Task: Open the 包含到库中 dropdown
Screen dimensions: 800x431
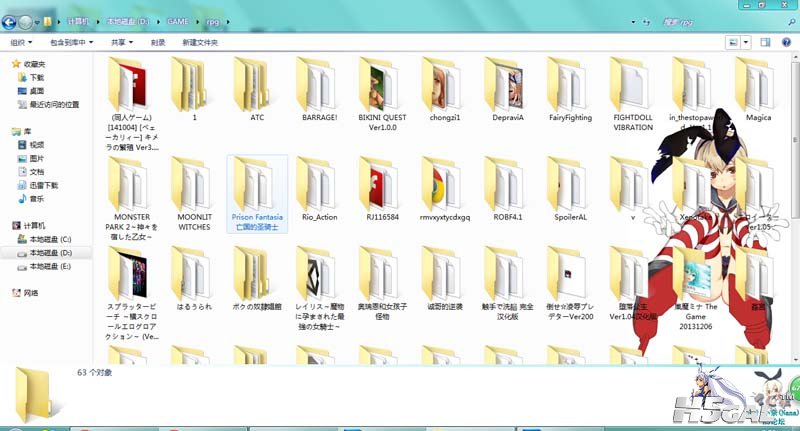Action: [72, 43]
